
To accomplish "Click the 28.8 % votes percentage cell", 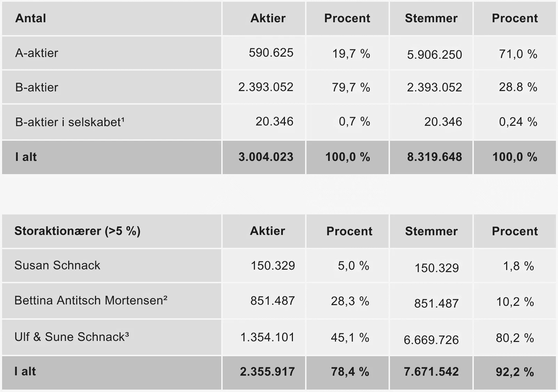I will pos(518,87).
